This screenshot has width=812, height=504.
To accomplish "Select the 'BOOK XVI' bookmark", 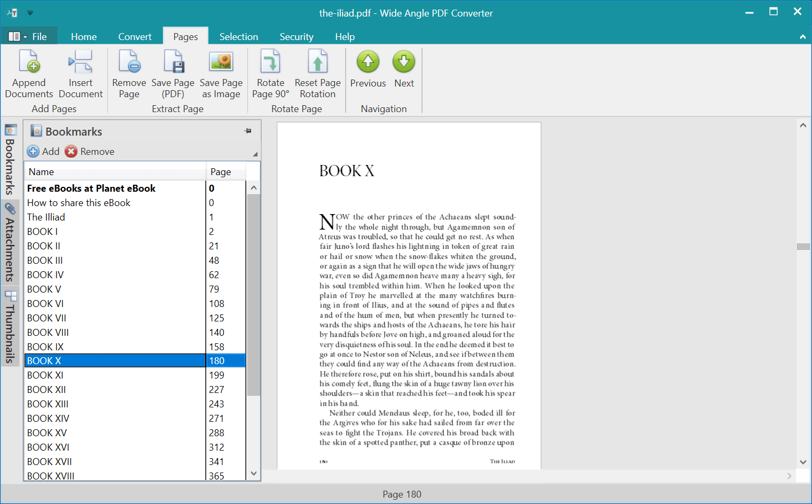I will [x=115, y=447].
